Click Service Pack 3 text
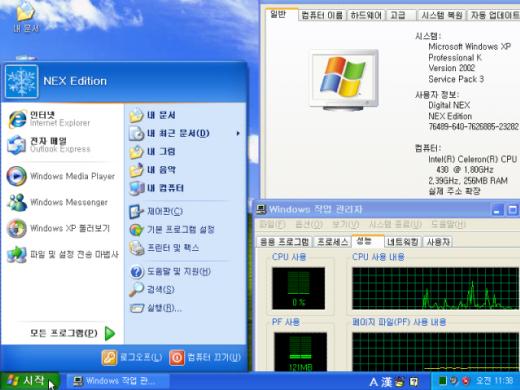Image resolution: width=520 pixels, height=390 pixels. click(x=456, y=79)
